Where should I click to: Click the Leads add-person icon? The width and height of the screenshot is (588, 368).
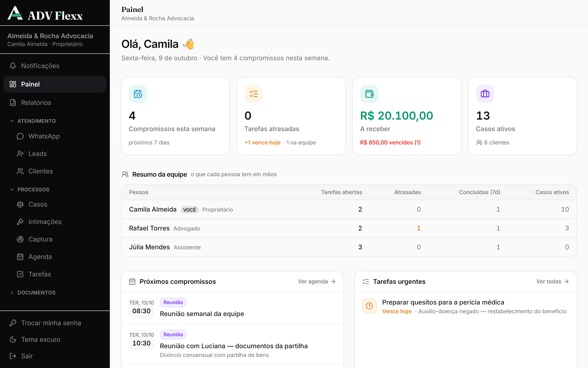20,154
